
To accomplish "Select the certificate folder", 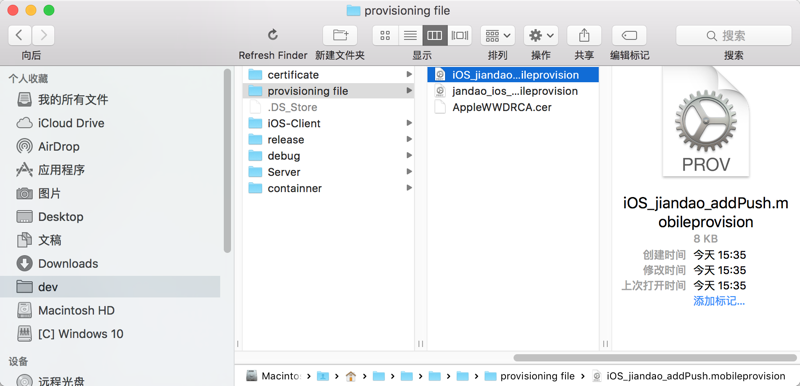I will click(x=328, y=75).
